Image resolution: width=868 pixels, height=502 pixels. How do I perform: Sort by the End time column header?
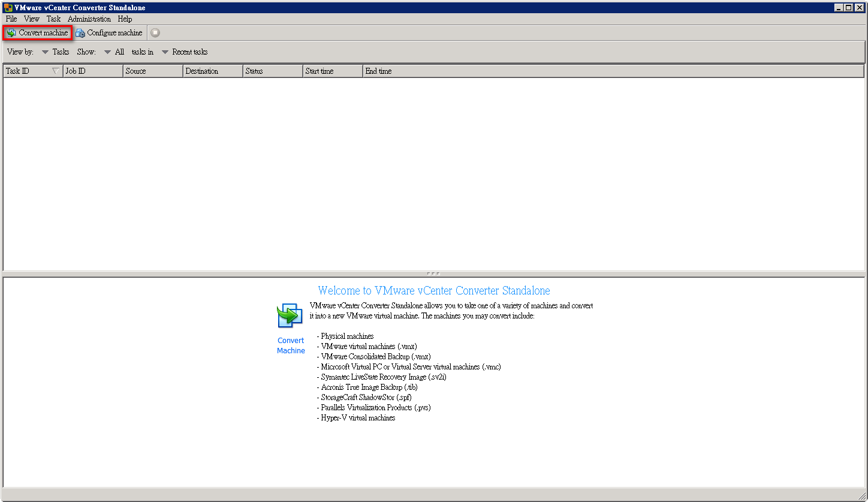click(614, 71)
